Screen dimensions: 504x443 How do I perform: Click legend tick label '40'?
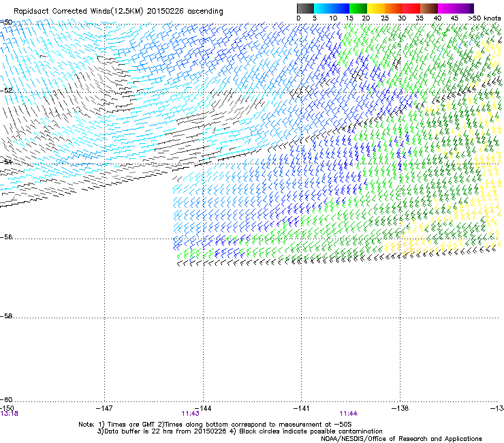click(437, 18)
